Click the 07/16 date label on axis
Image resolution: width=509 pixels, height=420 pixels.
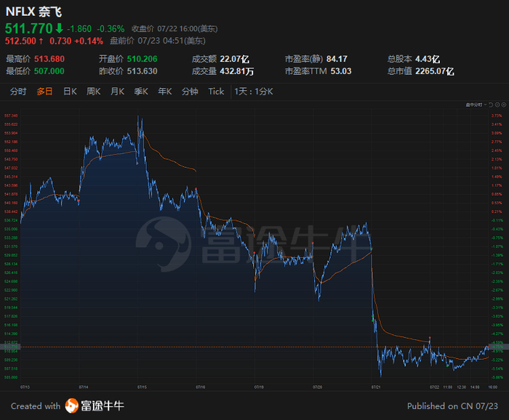(x=200, y=387)
